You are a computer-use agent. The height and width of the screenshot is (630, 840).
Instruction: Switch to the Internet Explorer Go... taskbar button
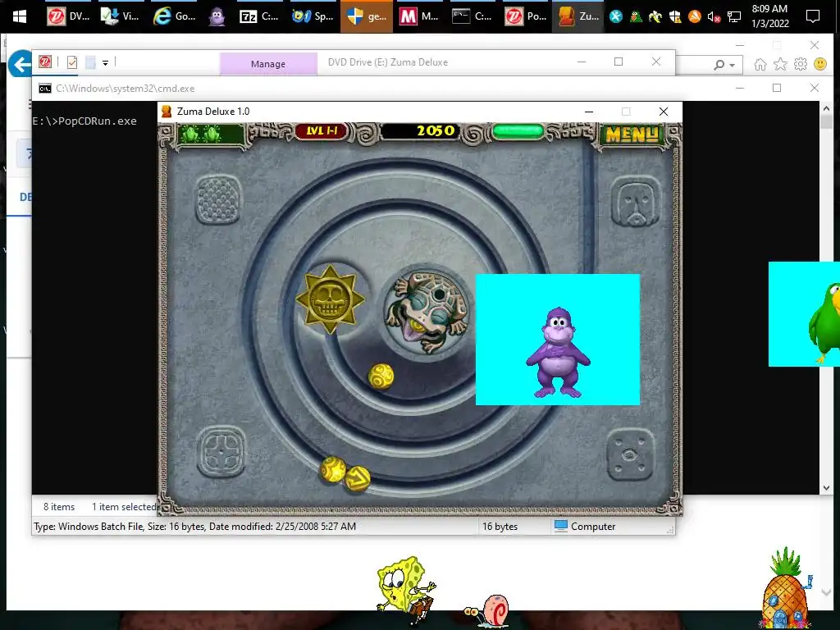point(174,16)
